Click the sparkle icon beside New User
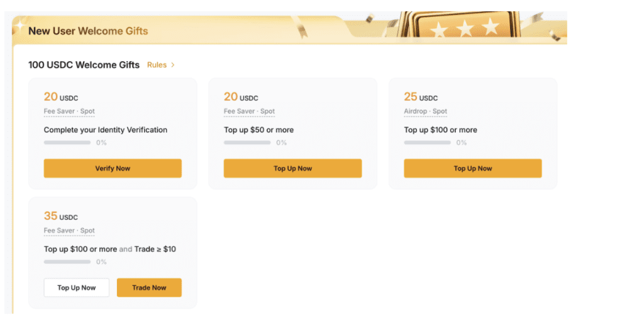 point(20,26)
